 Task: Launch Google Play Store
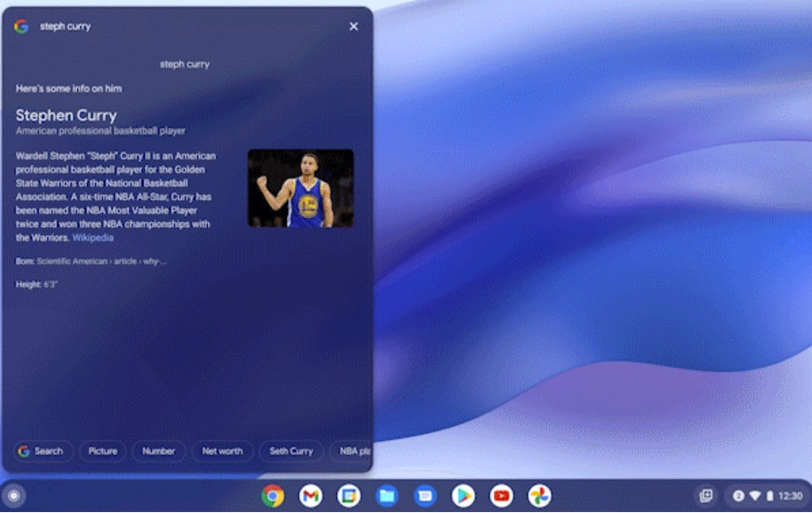463,496
